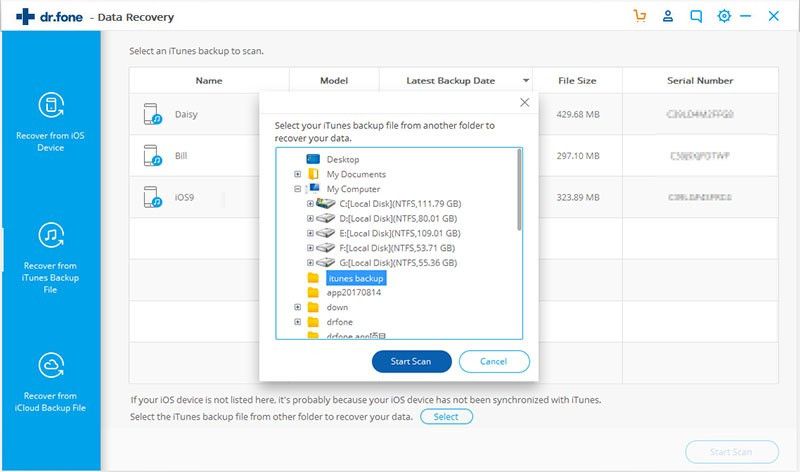Click the My Computer icon

pos(313,189)
